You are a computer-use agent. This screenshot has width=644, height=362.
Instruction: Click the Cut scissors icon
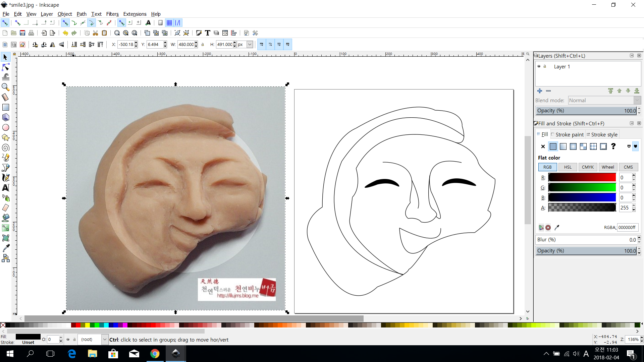coord(96,33)
